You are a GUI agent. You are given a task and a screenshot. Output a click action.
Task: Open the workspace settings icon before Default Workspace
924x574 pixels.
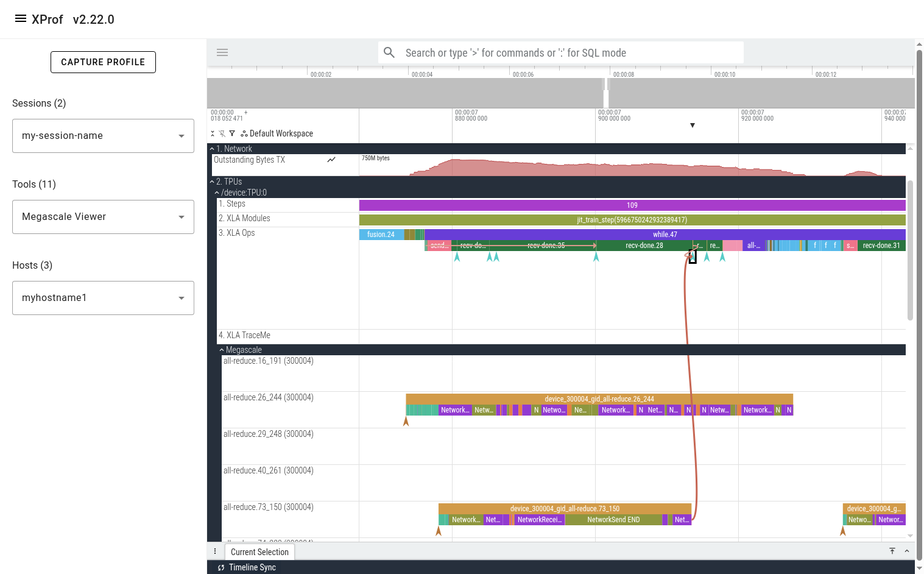[x=244, y=133]
